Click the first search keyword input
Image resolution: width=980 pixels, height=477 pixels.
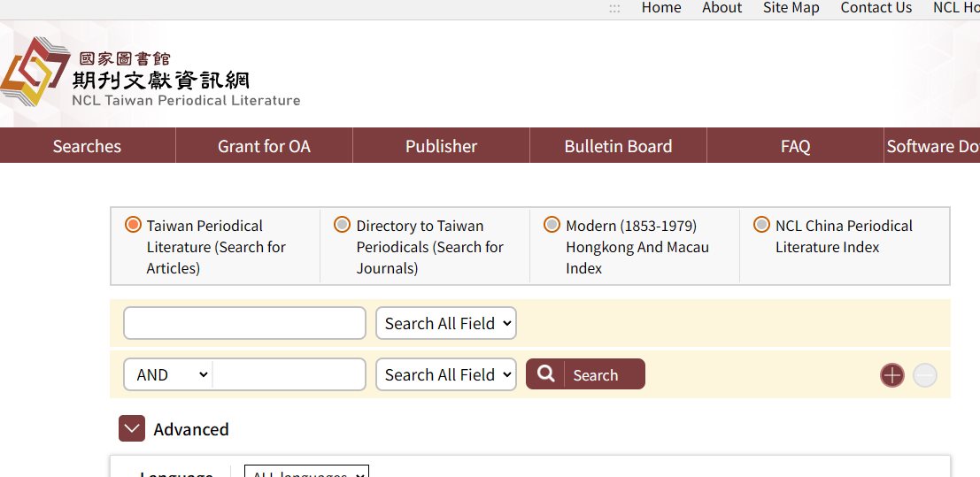244,323
